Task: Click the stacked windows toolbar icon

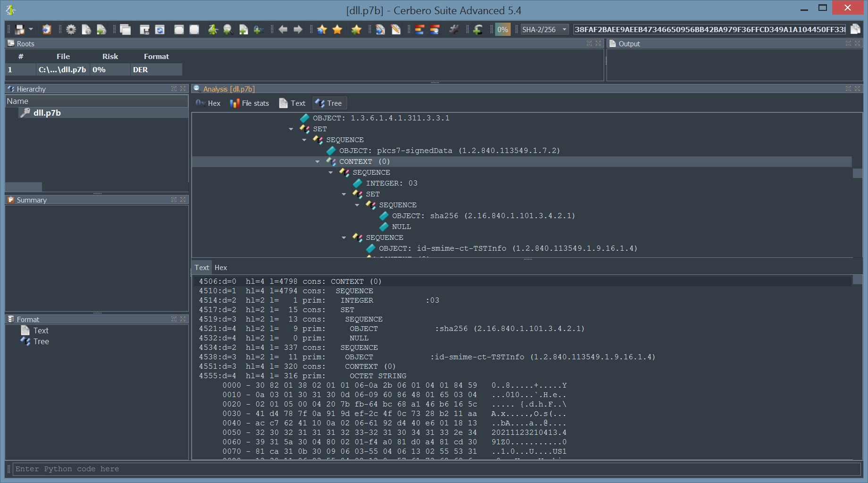Action: (126, 30)
